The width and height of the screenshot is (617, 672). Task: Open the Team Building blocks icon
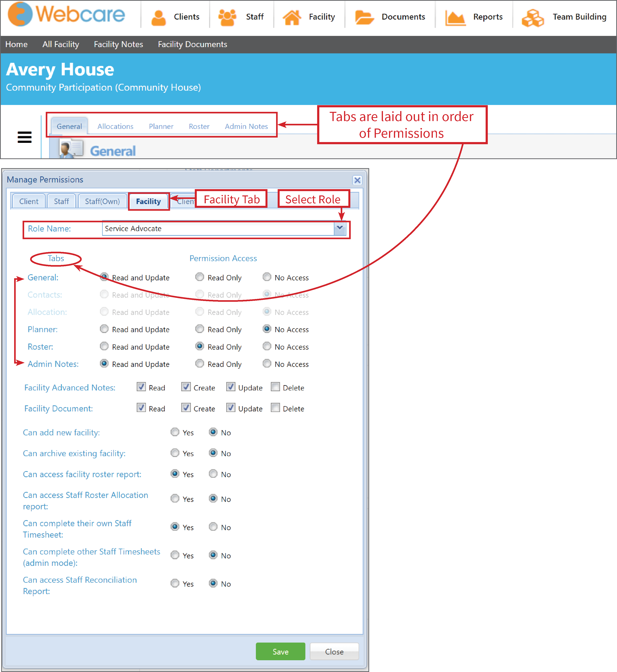tap(533, 17)
